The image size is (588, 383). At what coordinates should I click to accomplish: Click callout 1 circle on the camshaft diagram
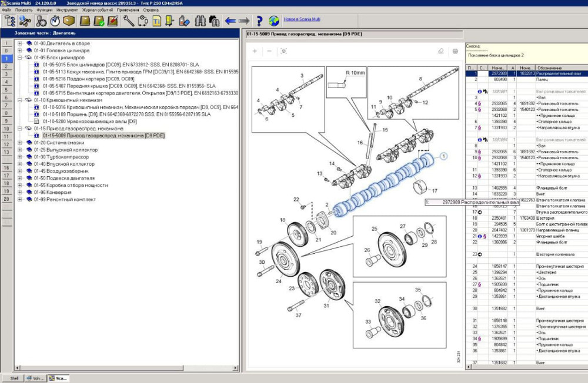click(443, 156)
